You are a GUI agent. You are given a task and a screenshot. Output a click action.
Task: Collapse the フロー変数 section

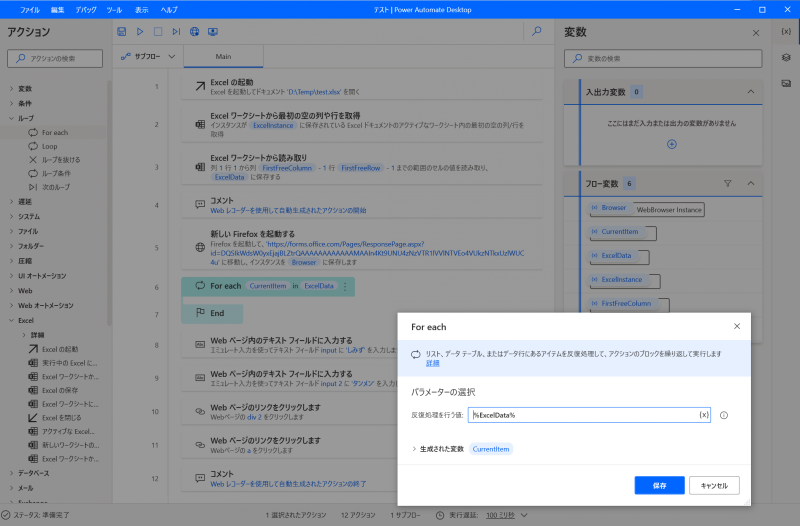coord(751,183)
